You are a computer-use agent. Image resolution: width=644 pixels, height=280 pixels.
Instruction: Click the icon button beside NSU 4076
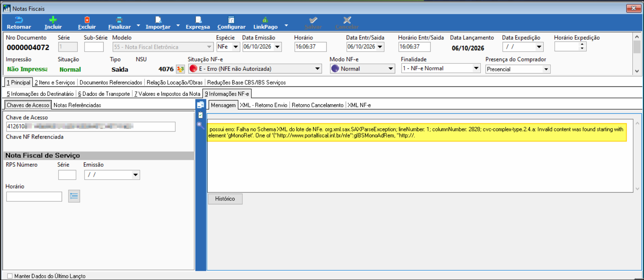180,69
